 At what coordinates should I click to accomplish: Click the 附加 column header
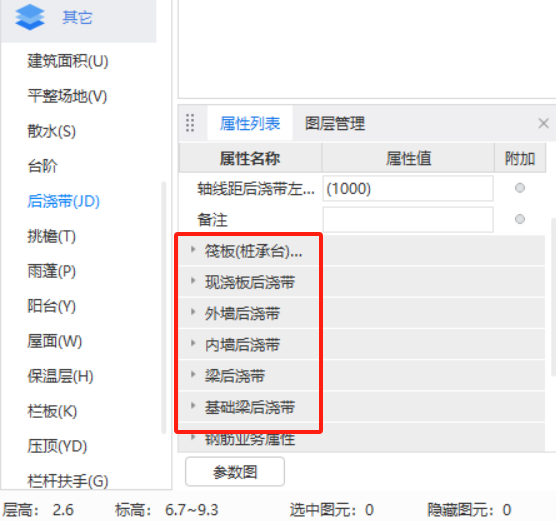[520, 158]
